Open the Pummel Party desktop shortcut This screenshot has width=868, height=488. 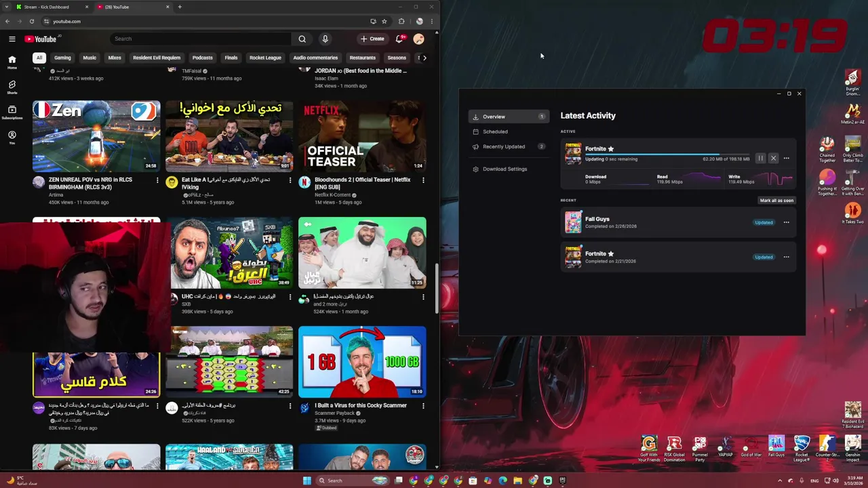(x=700, y=449)
